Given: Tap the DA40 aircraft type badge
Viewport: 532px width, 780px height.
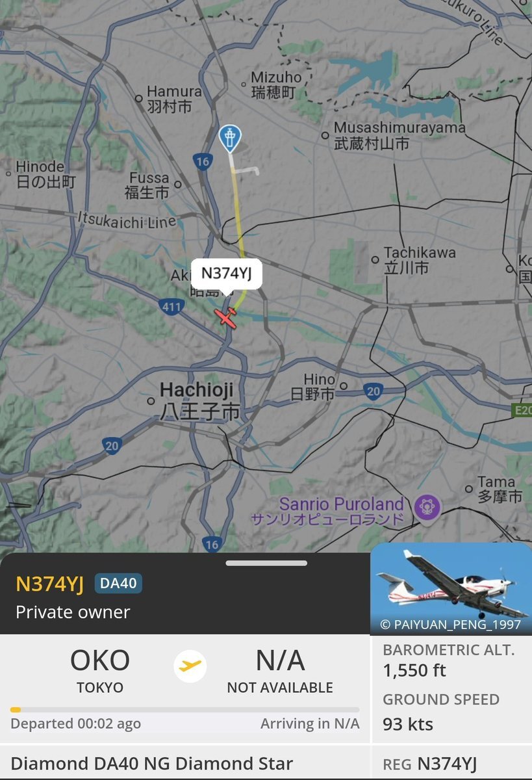Looking at the screenshot, I should pos(118,584).
